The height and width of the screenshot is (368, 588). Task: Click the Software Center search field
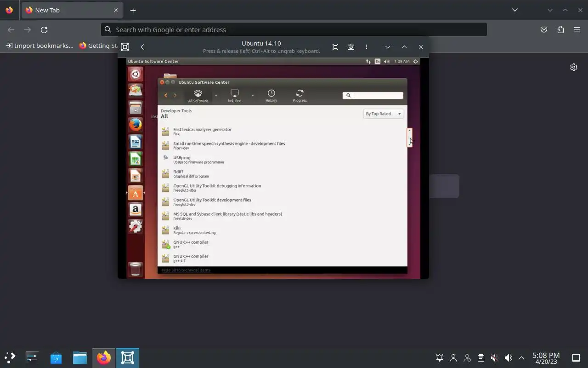point(373,95)
